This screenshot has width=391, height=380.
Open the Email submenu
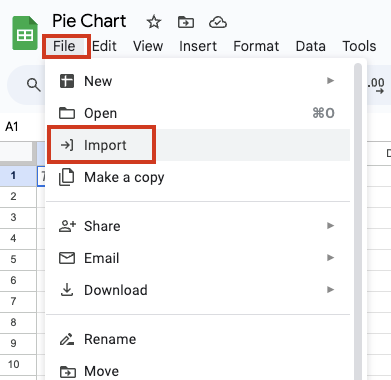coord(198,258)
